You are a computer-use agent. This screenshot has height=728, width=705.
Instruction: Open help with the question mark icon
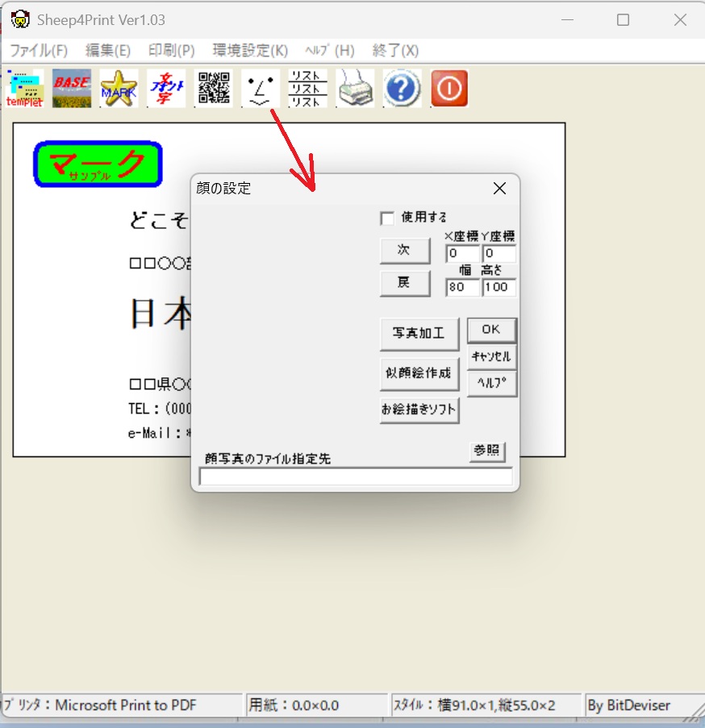tap(402, 89)
